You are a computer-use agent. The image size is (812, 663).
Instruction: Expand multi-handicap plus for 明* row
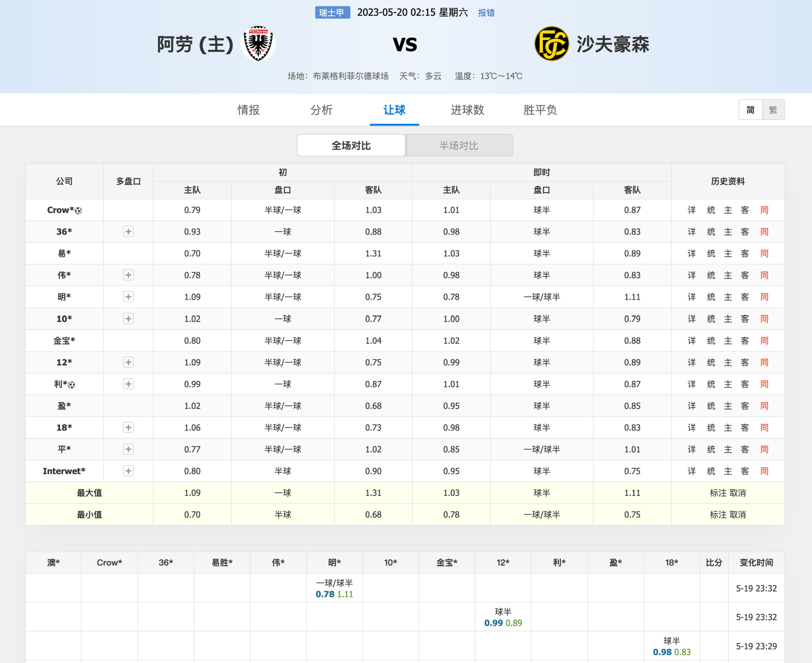point(128,297)
